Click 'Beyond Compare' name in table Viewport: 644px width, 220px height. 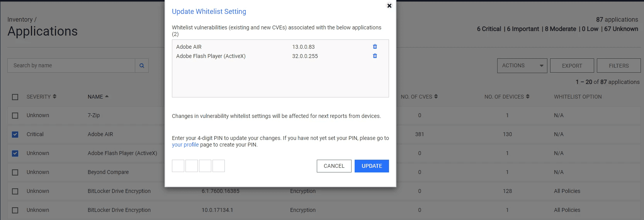point(108,172)
